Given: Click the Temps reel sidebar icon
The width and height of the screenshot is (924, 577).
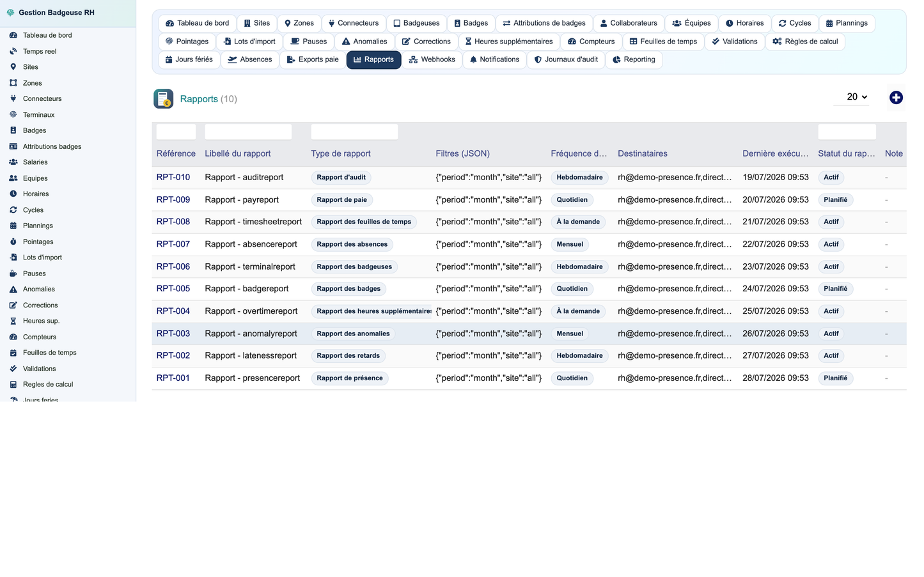Looking at the screenshot, I should [13, 51].
